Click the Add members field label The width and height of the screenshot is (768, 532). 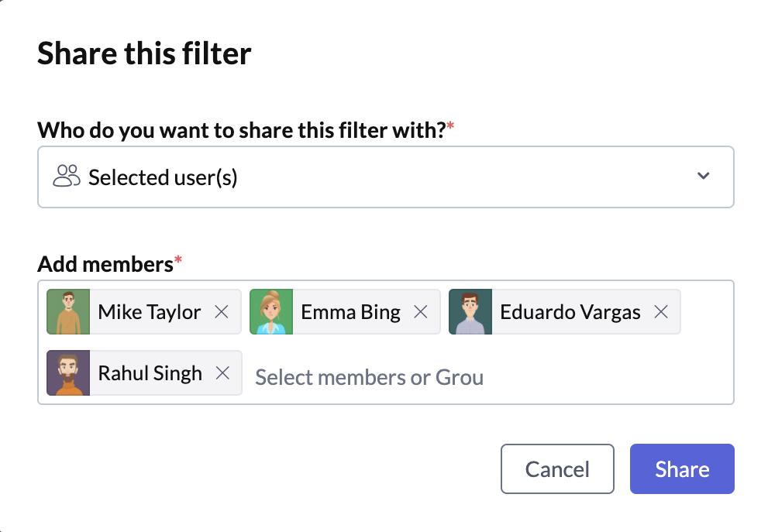pyautogui.click(x=105, y=264)
